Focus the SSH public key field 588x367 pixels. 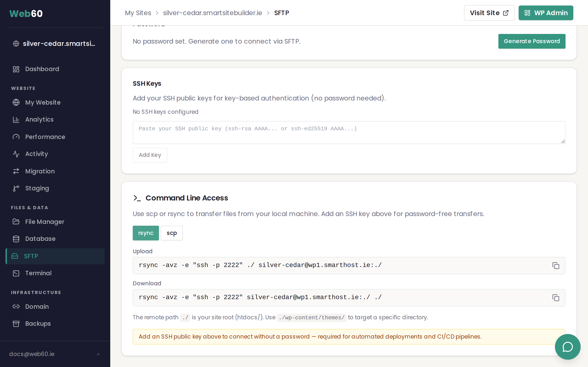point(349,132)
